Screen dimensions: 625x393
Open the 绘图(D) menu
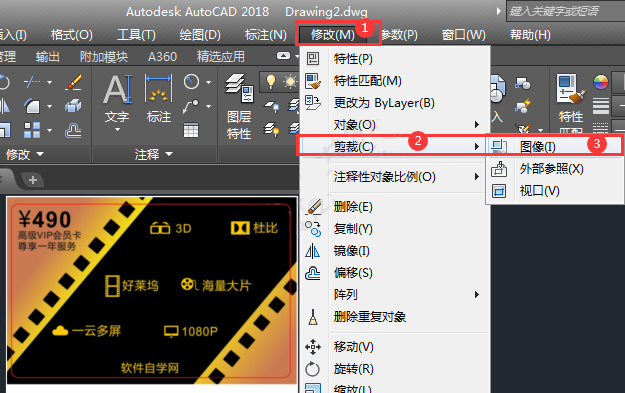(200, 35)
